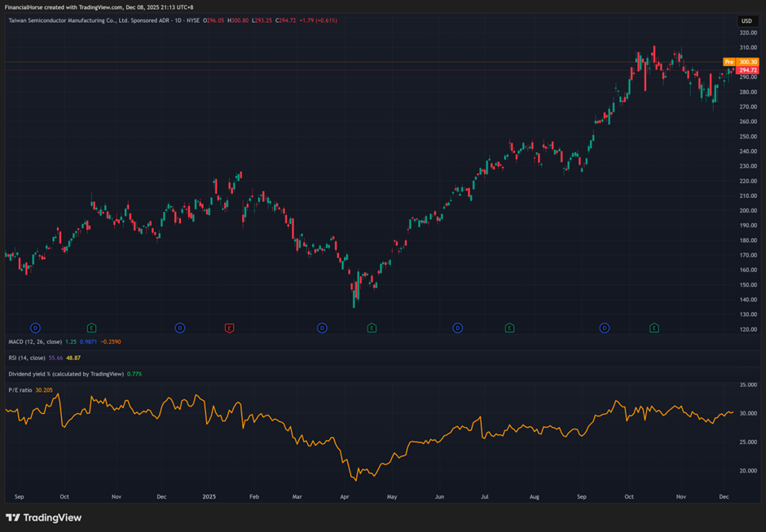Click the 2025 label on the time axis
The height and width of the screenshot is (532, 766).
point(209,495)
